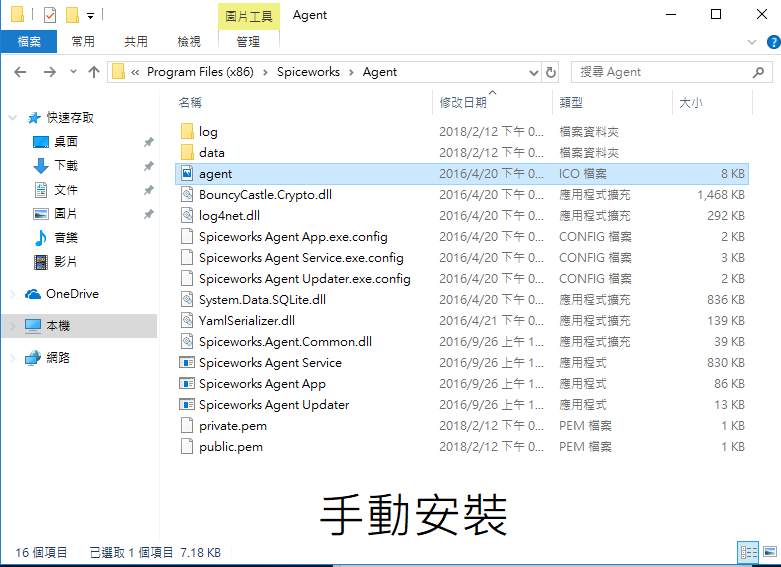The image size is (781, 567).
Task: Select 快速存取 in the navigation pane
Action: coord(70,118)
